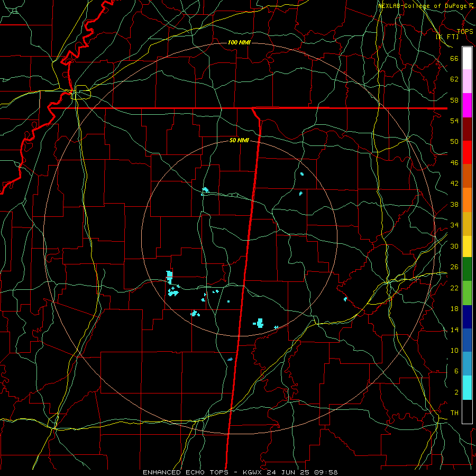The width and height of the screenshot is (476, 476).
Task: Click the legend value 50
Action: (x=454, y=142)
